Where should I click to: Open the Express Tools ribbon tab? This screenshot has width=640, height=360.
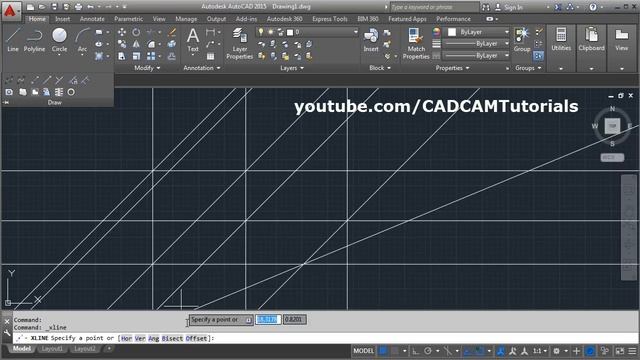click(330, 19)
